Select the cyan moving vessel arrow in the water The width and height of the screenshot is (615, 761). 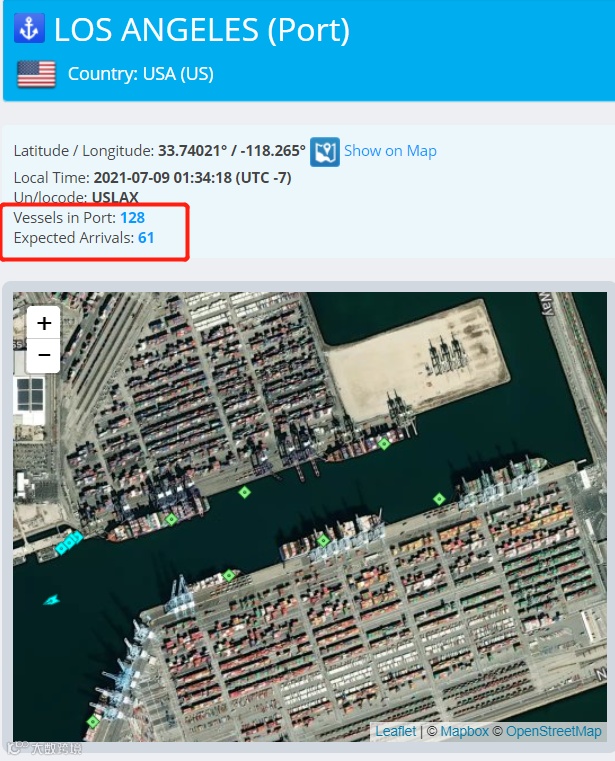(x=51, y=601)
